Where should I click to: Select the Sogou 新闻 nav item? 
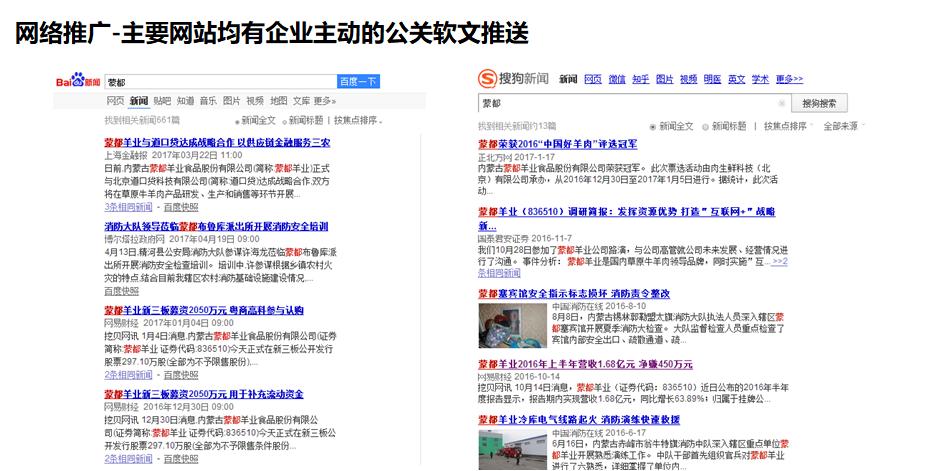point(568,79)
